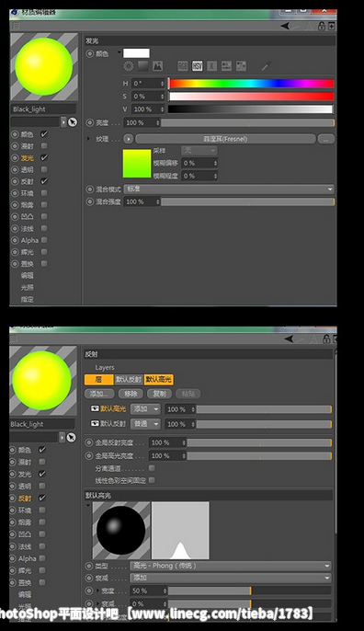Open the color mixer icon
This screenshot has width=364, height=631.
click(226, 66)
